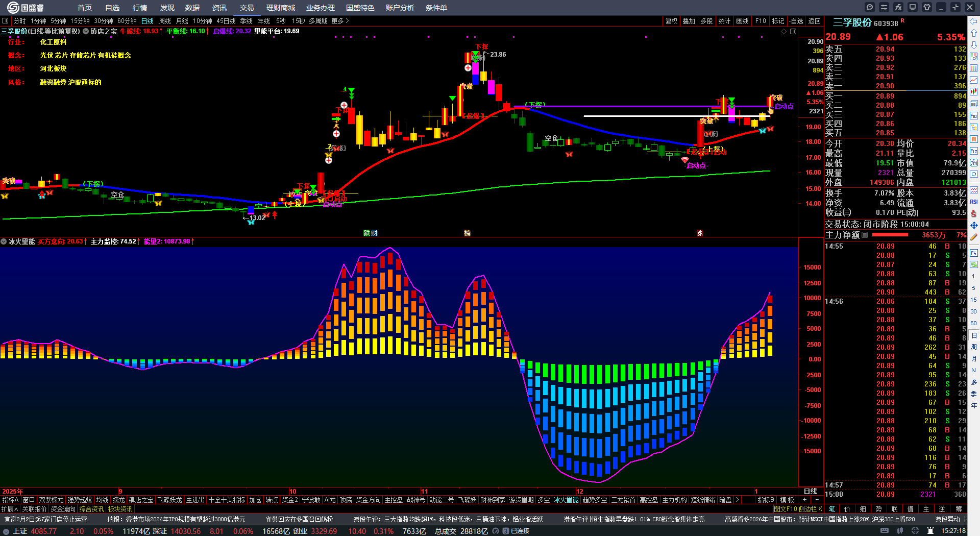The width and height of the screenshot is (980, 536).
Task: Select the 月线 period
Action: point(182,21)
